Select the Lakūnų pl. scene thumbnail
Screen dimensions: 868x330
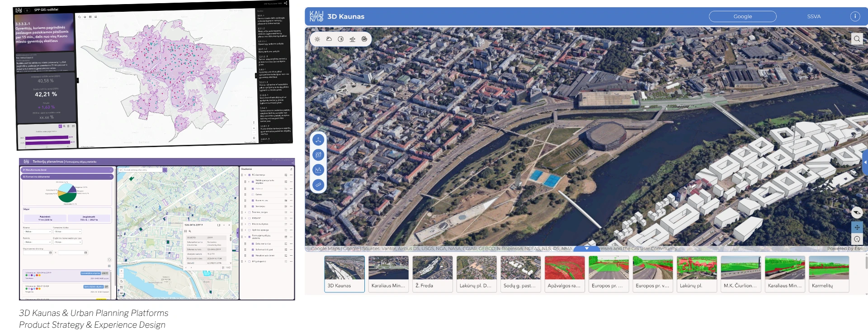tap(697, 274)
